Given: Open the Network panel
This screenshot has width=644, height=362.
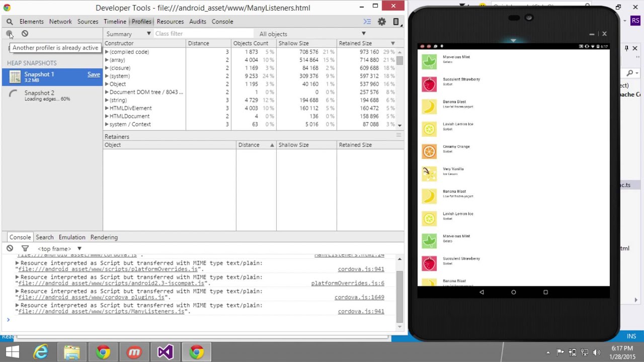Looking at the screenshot, I should point(60,22).
